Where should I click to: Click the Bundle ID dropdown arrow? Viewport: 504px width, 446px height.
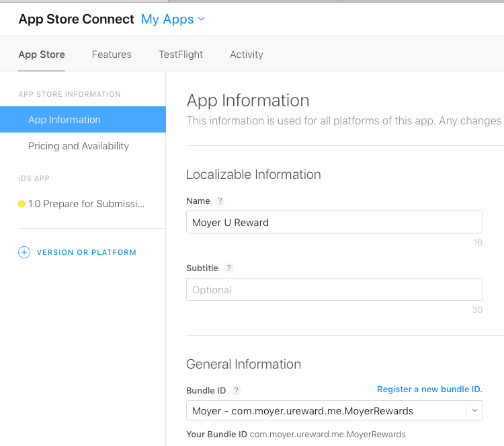(474, 410)
